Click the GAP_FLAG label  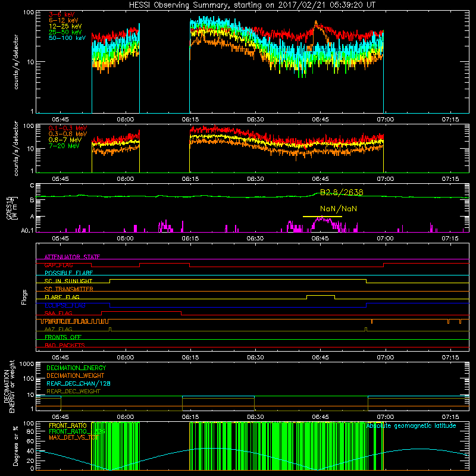[x=58, y=265]
